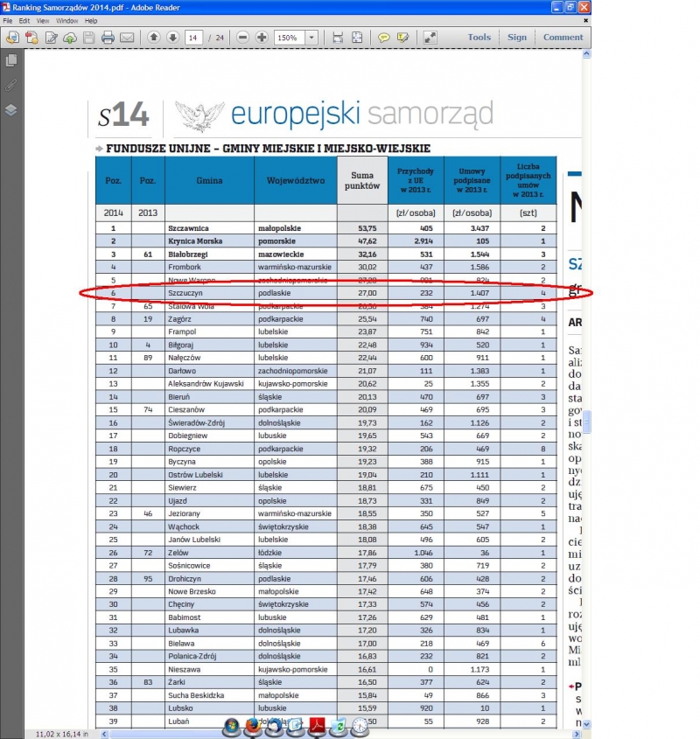
Task: Open the Tools pane
Action: click(x=479, y=38)
